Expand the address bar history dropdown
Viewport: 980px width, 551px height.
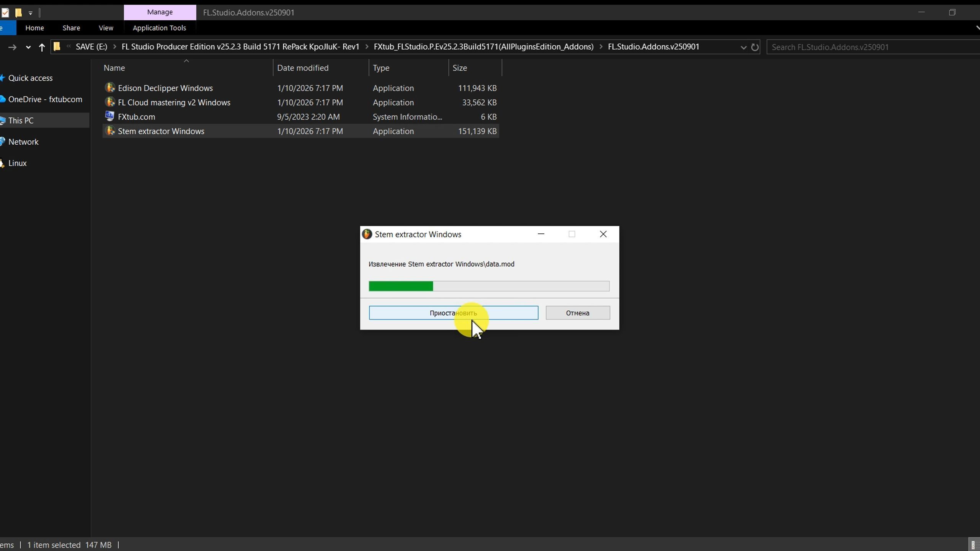tap(743, 47)
